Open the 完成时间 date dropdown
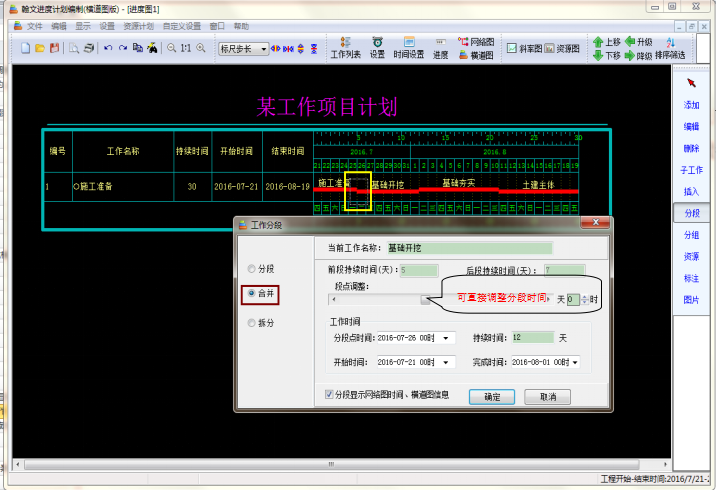Viewport: 716px width, 490px height. (575, 362)
